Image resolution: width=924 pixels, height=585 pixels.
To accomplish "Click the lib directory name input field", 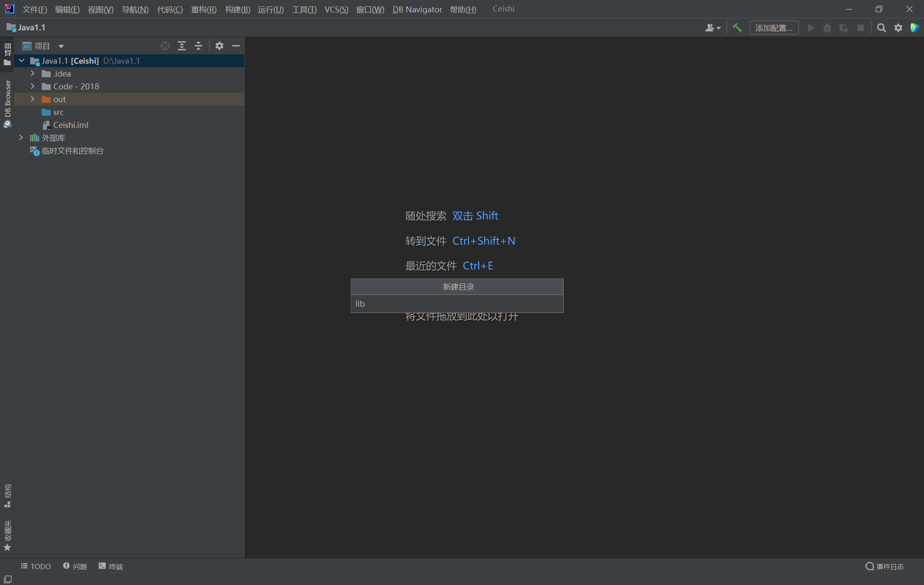I will pyautogui.click(x=457, y=304).
